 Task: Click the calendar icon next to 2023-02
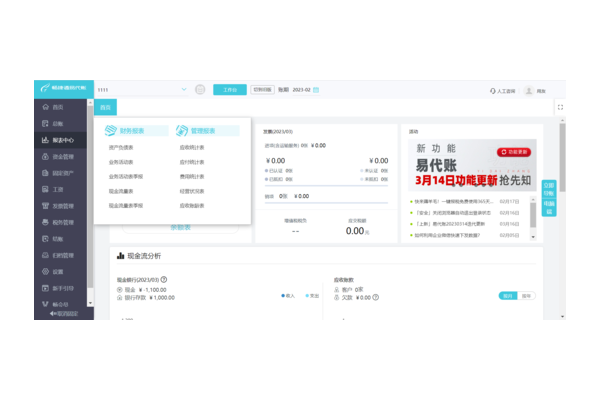[x=316, y=90]
